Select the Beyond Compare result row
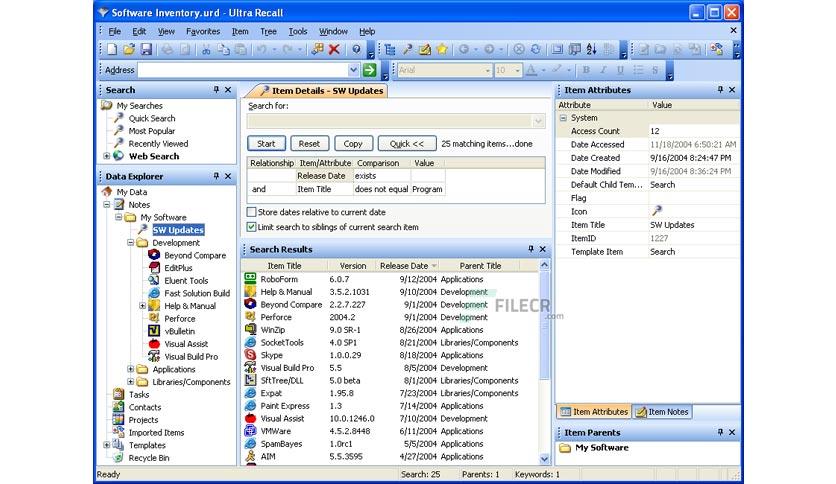This screenshot has height=484, width=836. coord(391,304)
